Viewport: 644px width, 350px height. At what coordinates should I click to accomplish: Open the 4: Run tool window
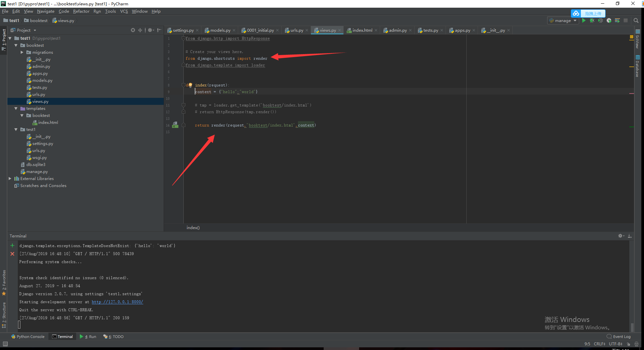point(88,337)
